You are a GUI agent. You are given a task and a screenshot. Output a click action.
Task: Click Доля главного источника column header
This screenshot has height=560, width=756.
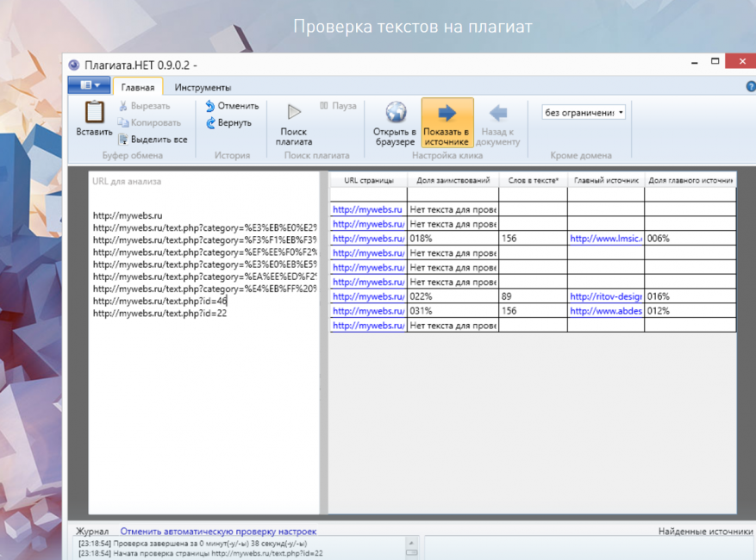(x=690, y=180)
